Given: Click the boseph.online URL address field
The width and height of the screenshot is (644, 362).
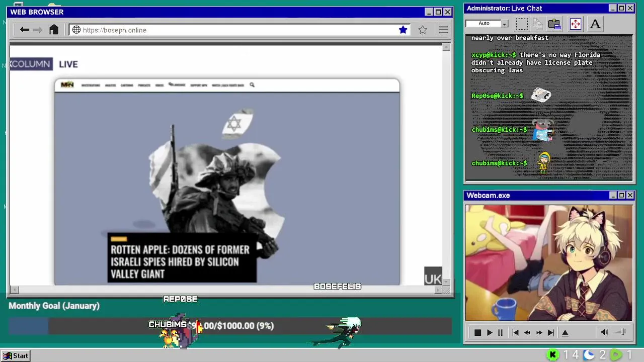Looking at the screenshot, I should point(239,30).
